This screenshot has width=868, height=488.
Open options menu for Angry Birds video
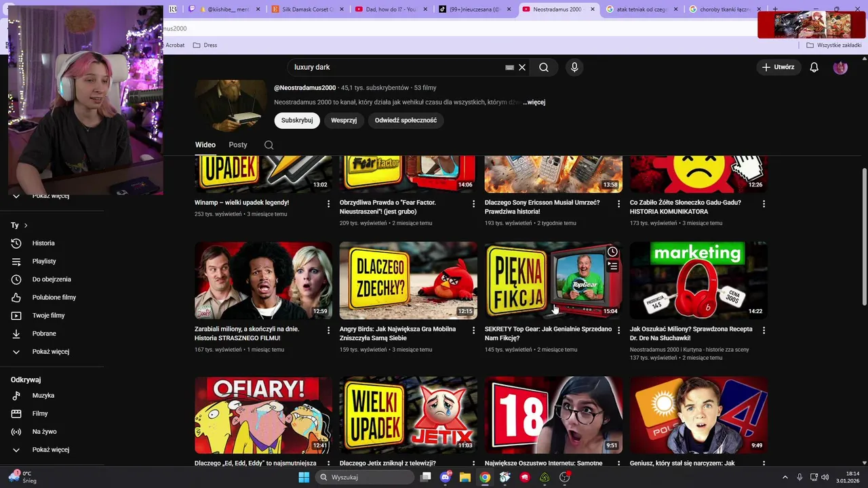pyautogui.click(x=474, y=331)
